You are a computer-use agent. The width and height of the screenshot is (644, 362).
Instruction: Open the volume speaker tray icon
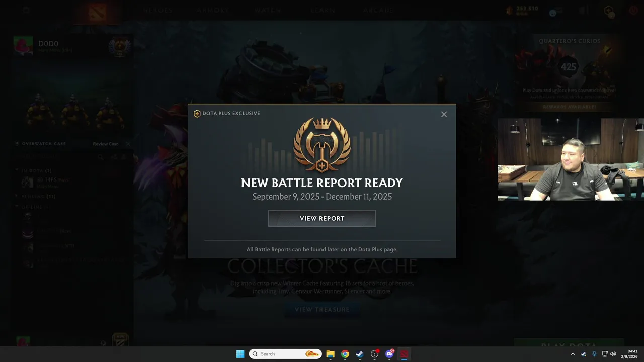(613, 354)
